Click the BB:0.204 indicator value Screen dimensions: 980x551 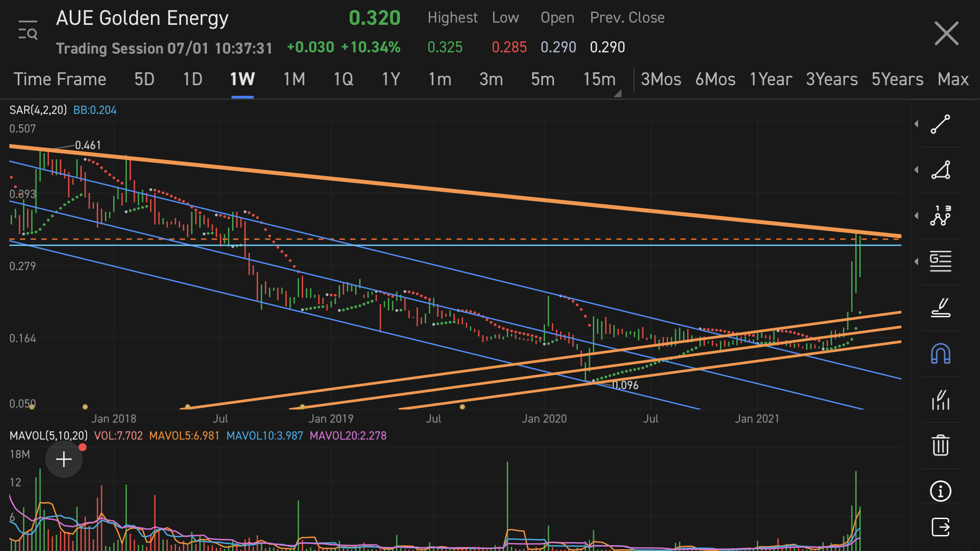point(95,110)
